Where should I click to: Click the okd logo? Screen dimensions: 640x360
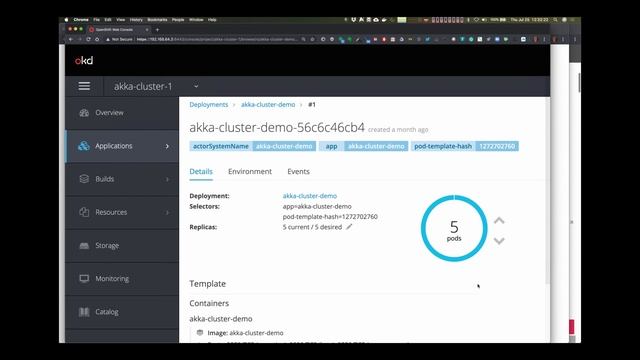(x=84, y=60)
